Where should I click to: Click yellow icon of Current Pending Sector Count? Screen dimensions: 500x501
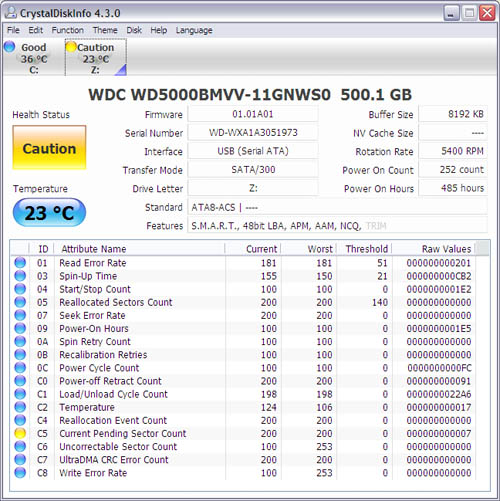(x=20, y=433)
